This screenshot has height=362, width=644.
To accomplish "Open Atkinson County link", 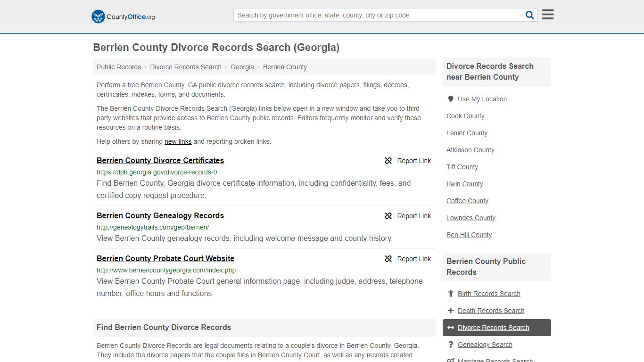I will (471, 150).
